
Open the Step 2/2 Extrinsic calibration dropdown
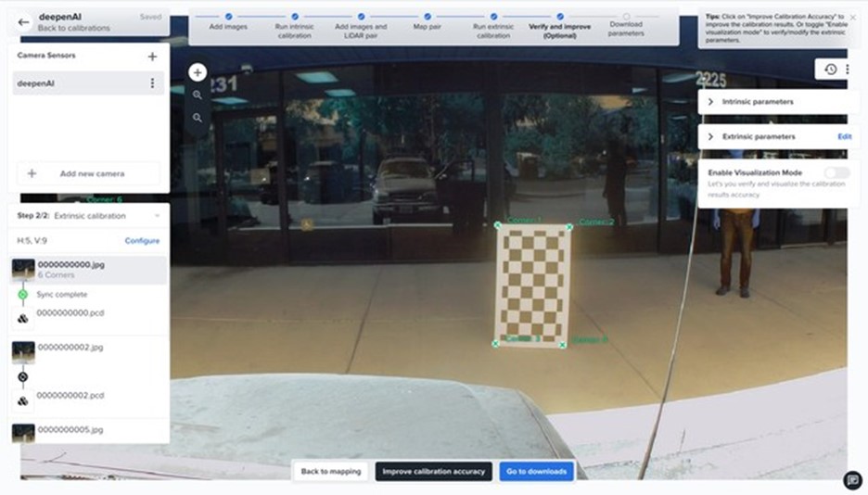pyautogui.click(x=156, y=216)
